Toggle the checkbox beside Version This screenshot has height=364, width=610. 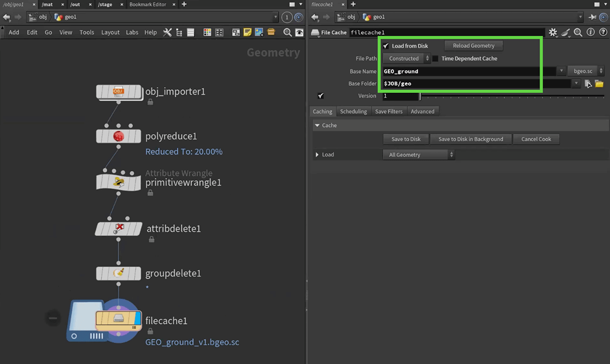(320, 96)
